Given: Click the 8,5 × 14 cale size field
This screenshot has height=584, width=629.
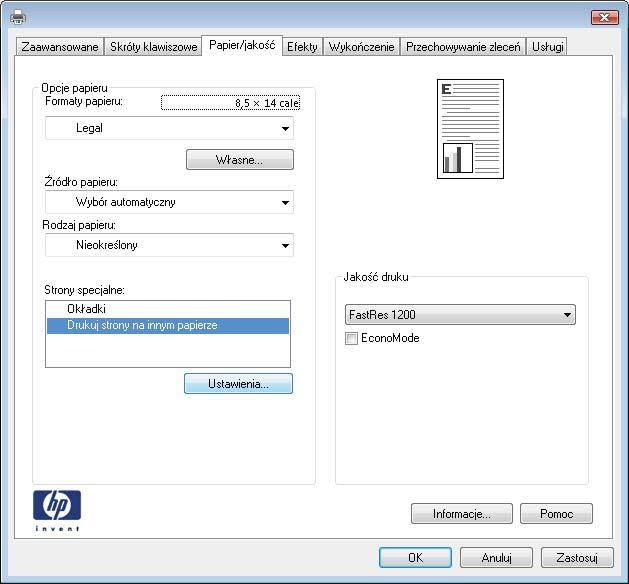Looking at the screenshot, I should click(230, 103).
